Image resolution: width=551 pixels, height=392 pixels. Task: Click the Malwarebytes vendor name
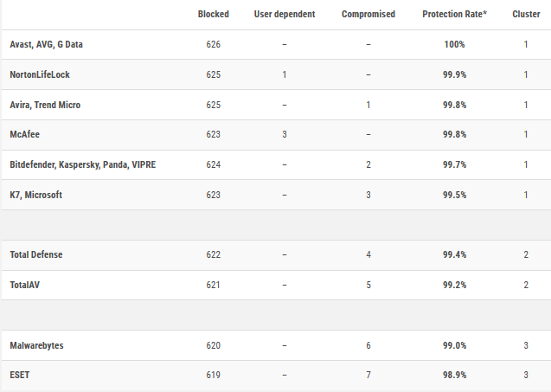(36, 345)
